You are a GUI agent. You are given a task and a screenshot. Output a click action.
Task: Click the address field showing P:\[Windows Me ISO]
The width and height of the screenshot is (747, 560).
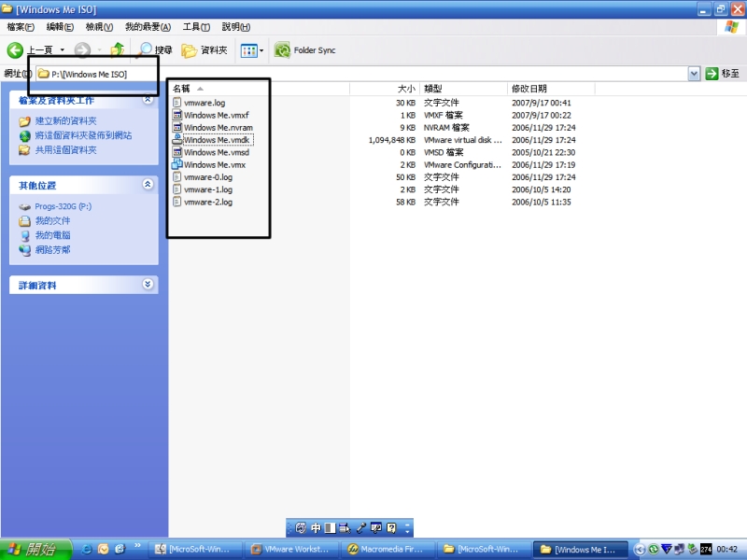tap(362, 74)
